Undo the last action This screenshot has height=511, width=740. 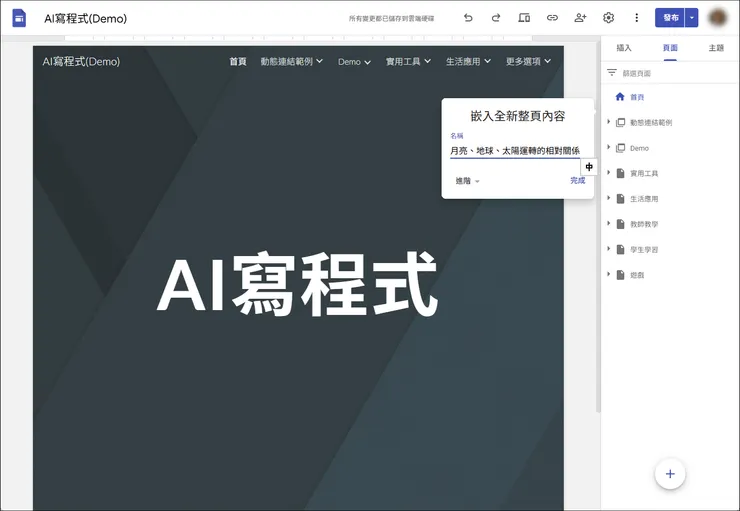[x=468, y=18]
